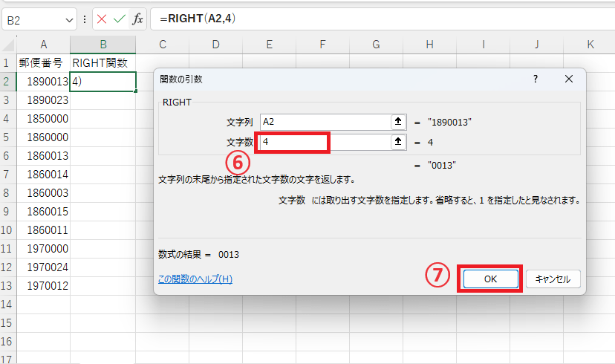Viewport: 615px width, 364px height.
Task: Click cell A1 labeled 郵便番号
Action: click(x=44, y=62)
